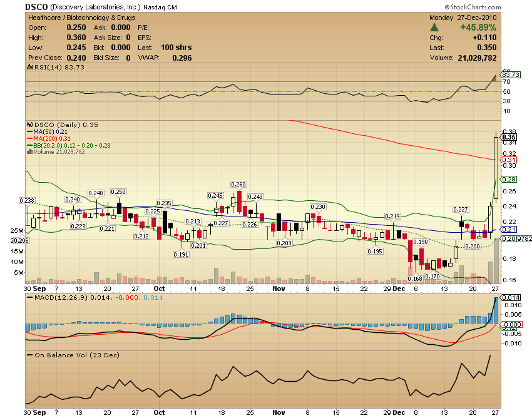Click the green 0.28 Bollinger axis tag

[509, 179]
